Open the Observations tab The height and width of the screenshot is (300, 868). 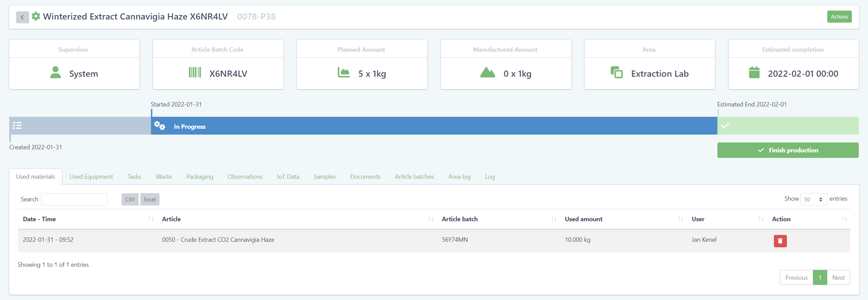[x=245, y=177]
